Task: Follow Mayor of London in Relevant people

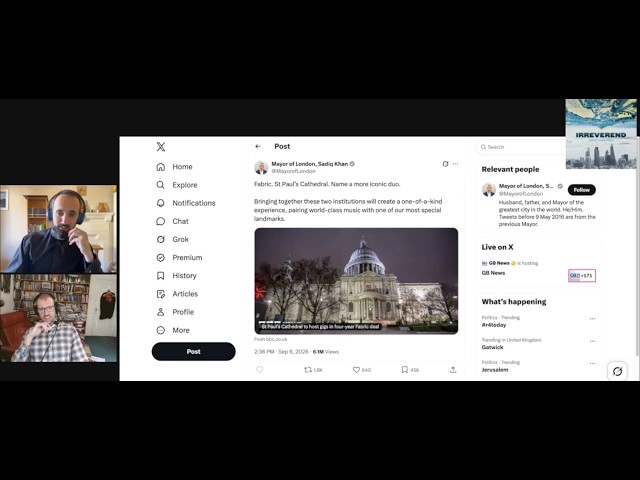Action: coord(582,190)
